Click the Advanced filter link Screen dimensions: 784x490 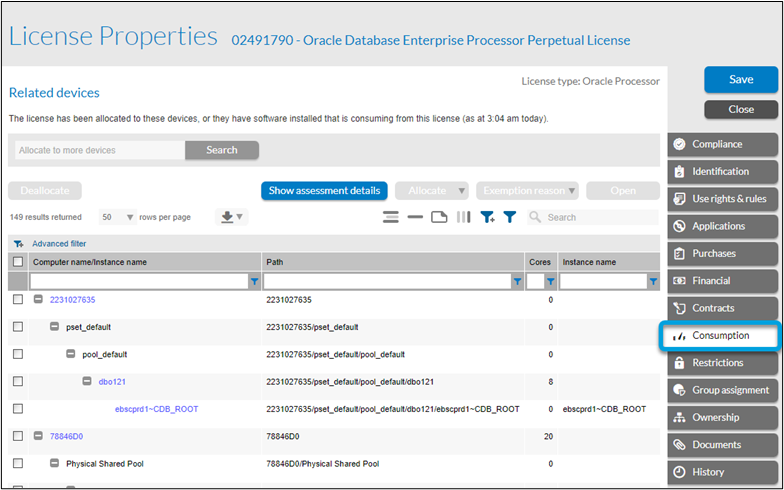59,244
